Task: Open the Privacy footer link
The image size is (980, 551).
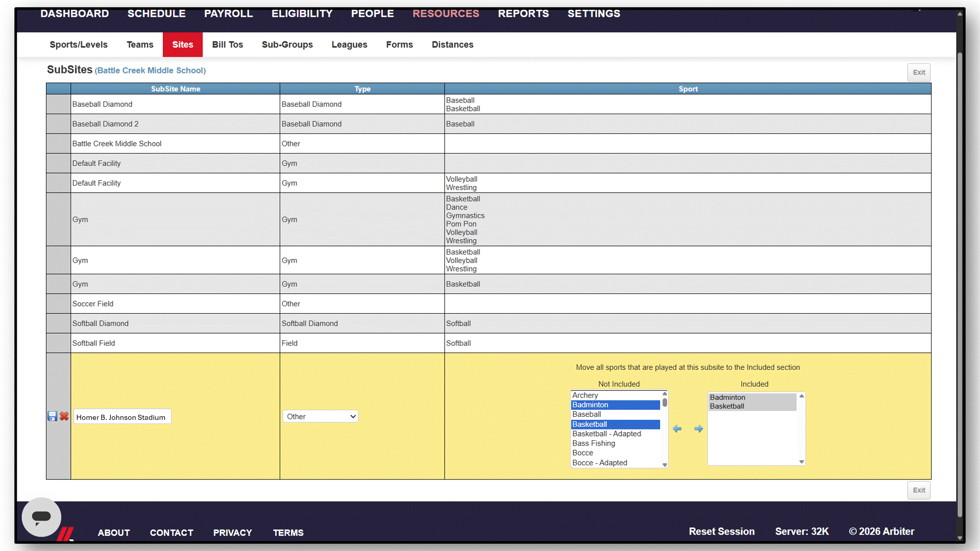Action: 233,533
